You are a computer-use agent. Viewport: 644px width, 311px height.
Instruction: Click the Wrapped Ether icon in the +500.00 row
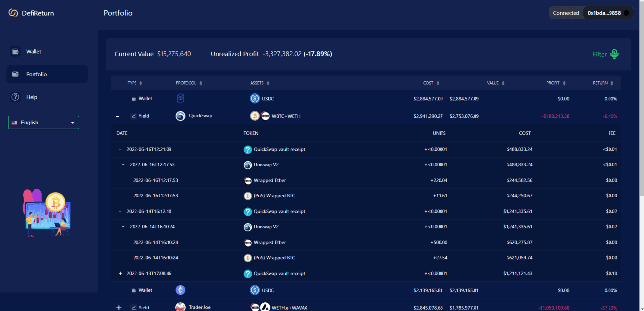point(248,242)
